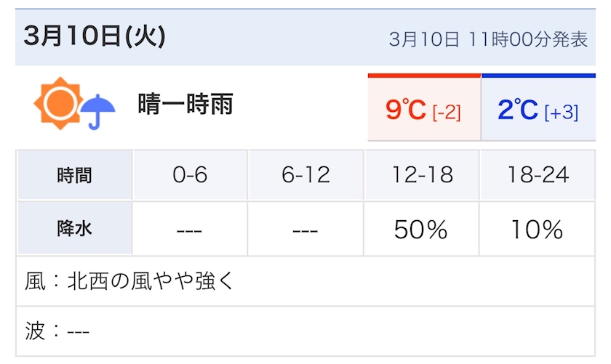Click the [-2] high temperature difference
This screenshot has height=364, width=611.
click(446, 113)
